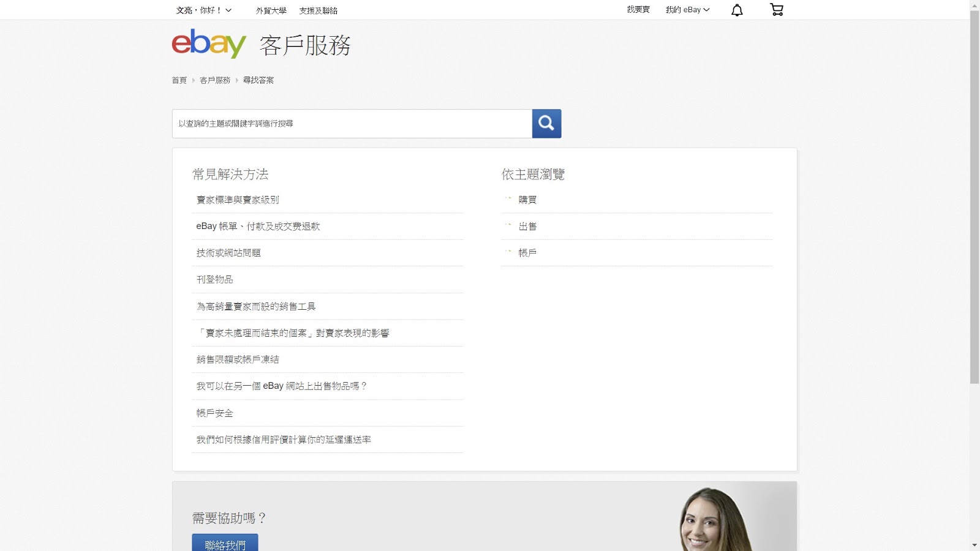This screenshot has width=980, height=551.
Task: Open 「賣家未處理而結束的個案」對賣家表現的影響 article
Action: tap(293, 333)
